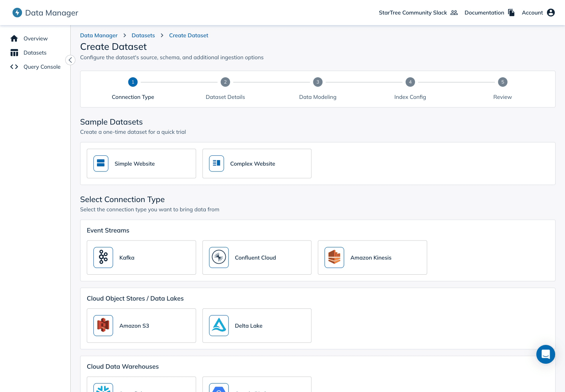Open the Datasets sidebar icon
This screenshot has width=565, height=392.
[x=14, y=52]
